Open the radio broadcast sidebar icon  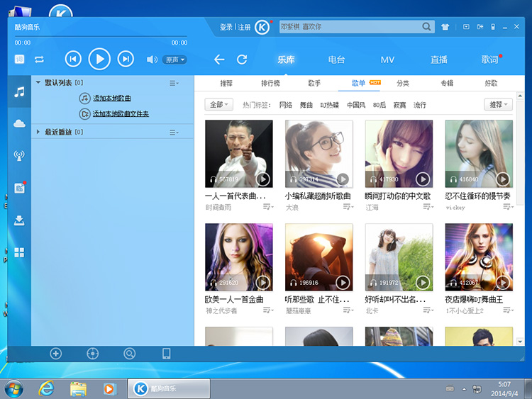coord(19,155)
